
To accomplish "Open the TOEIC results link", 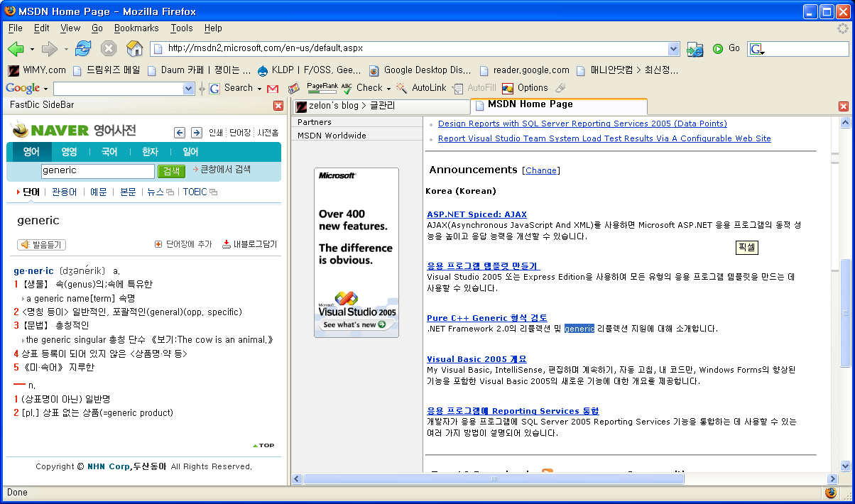I will (200, 192).
